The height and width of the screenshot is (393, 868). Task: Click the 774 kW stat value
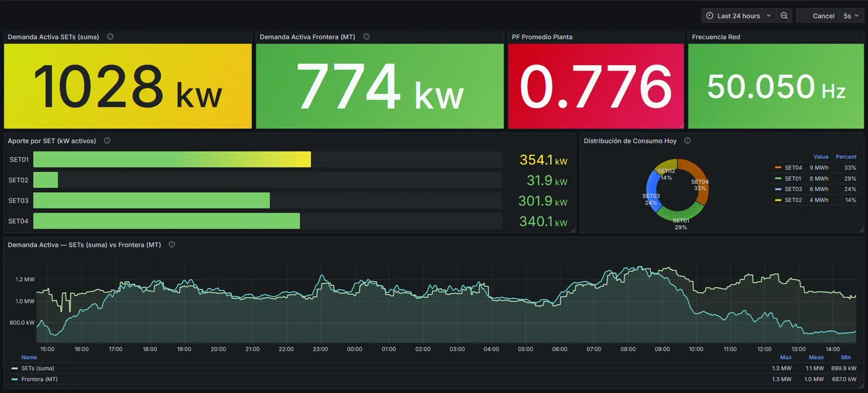click(380, 86)
